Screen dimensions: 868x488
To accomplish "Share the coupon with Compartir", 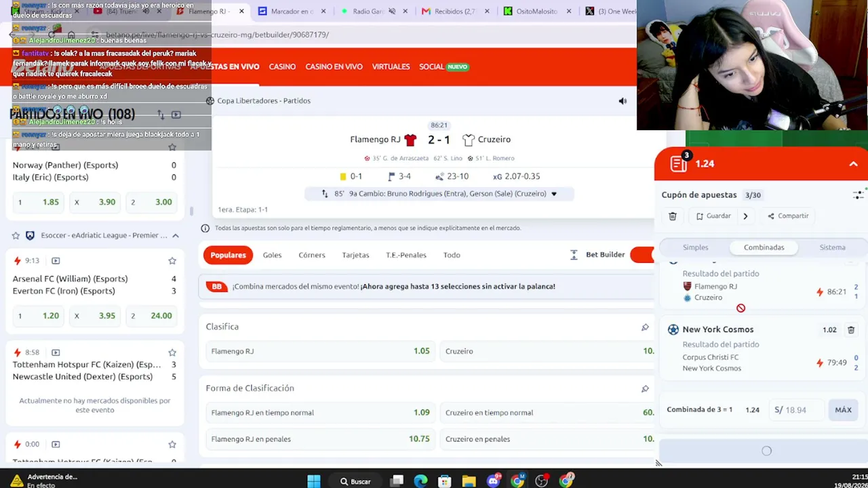I will pyautogui.click(x=788, y=216).
